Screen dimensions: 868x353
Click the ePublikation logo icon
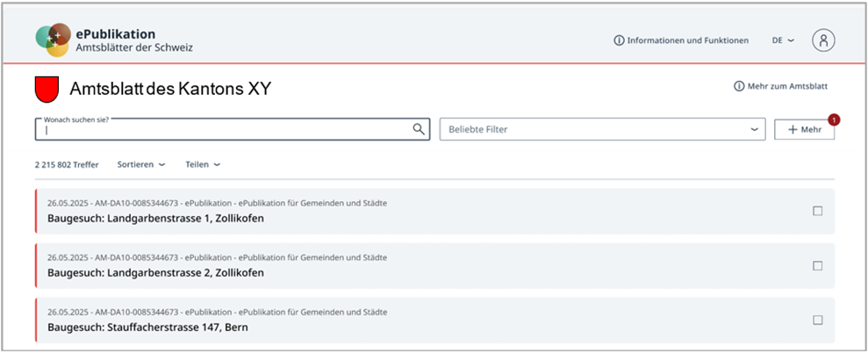53,40
